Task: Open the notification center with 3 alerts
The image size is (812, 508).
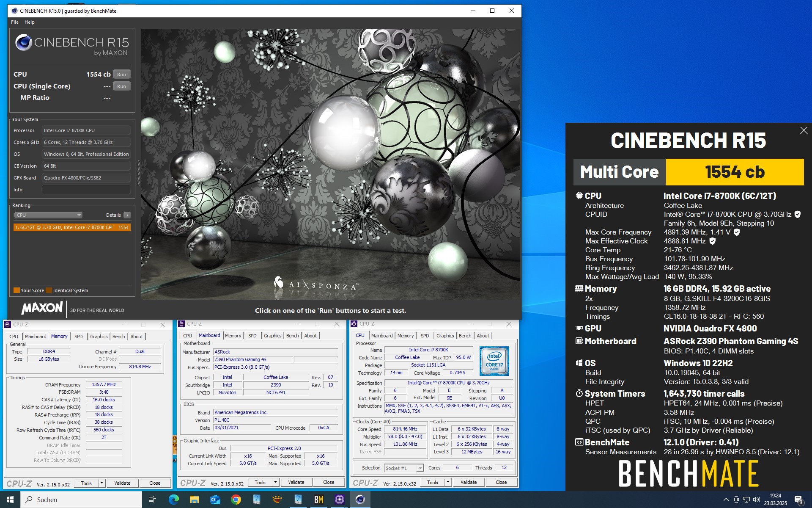Action: point(799,500)
